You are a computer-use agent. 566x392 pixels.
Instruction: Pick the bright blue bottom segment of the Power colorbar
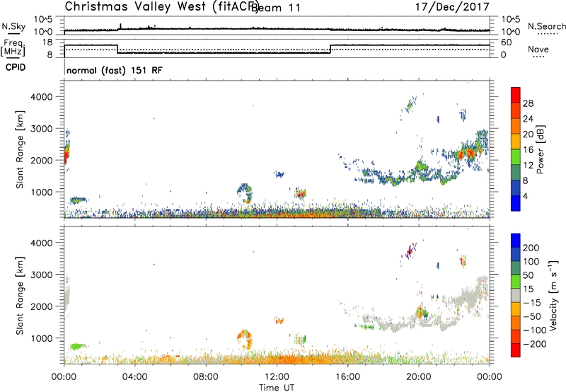pos(516,203)
